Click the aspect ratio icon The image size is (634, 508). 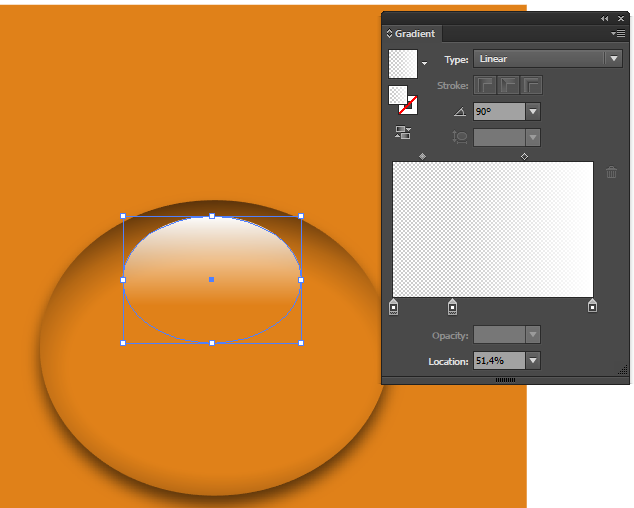tap(460, 137)
